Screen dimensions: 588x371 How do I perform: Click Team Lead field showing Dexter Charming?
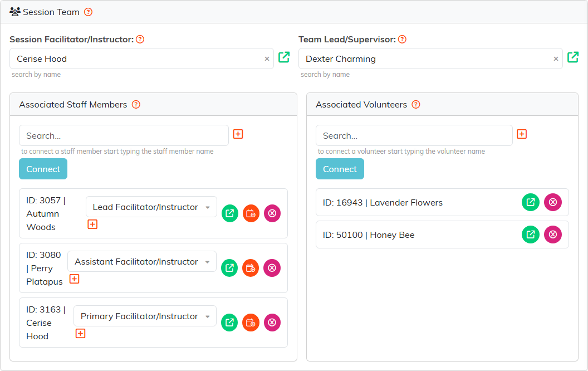coord(430,58)
